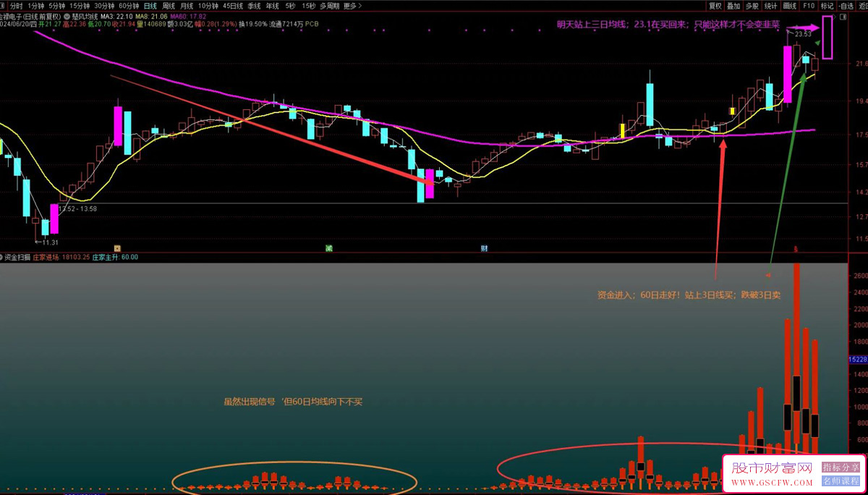Click the MA8: 21.06 indicator value
This screenshot has width=868, height=495.
tap(151, 16)
